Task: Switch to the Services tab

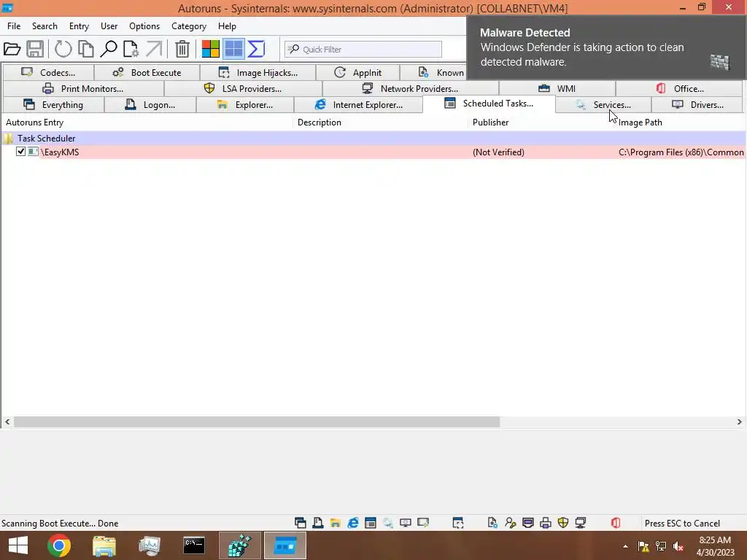Action: click(603, 105)
